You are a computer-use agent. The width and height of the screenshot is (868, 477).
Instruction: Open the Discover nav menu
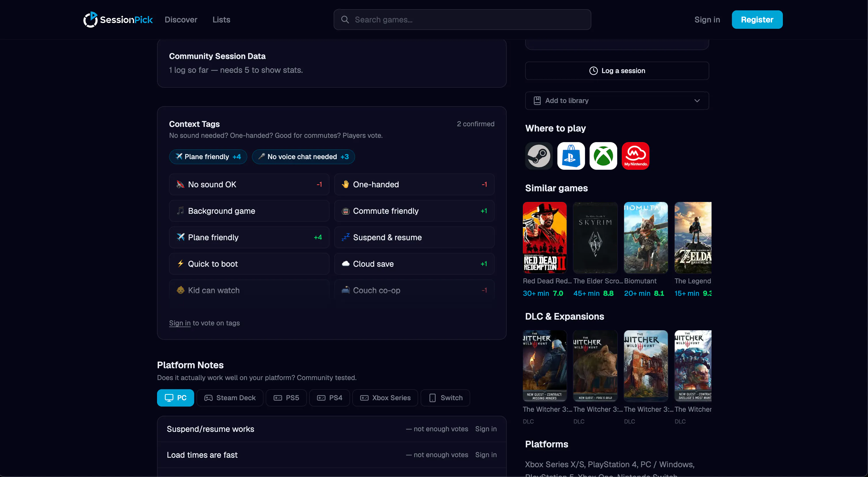(181, 20)
